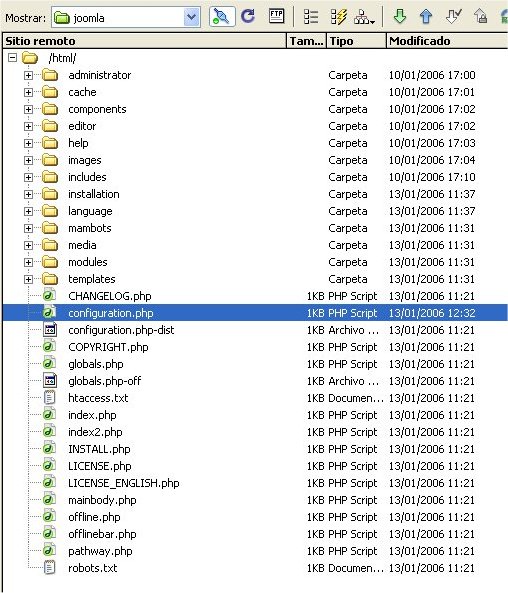The height and width of the screenshot is (593, 508).
Task: Select the offline.php file
Action: pos(94,517)
